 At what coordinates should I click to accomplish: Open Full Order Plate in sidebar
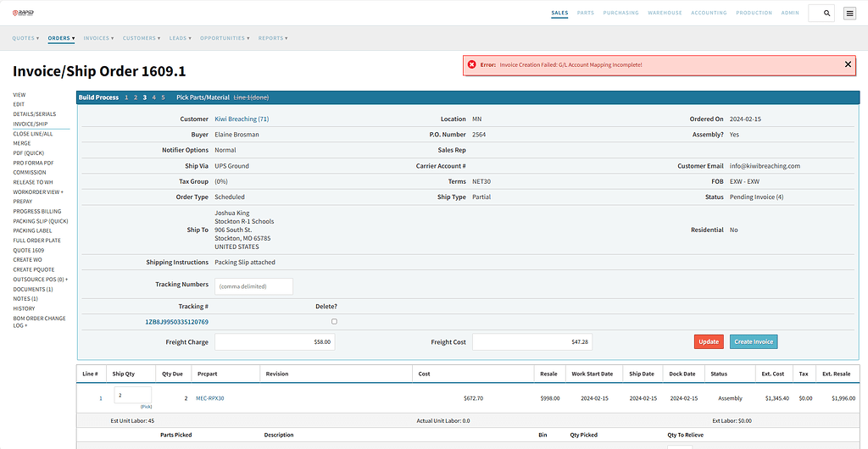[x=37, y=241]
